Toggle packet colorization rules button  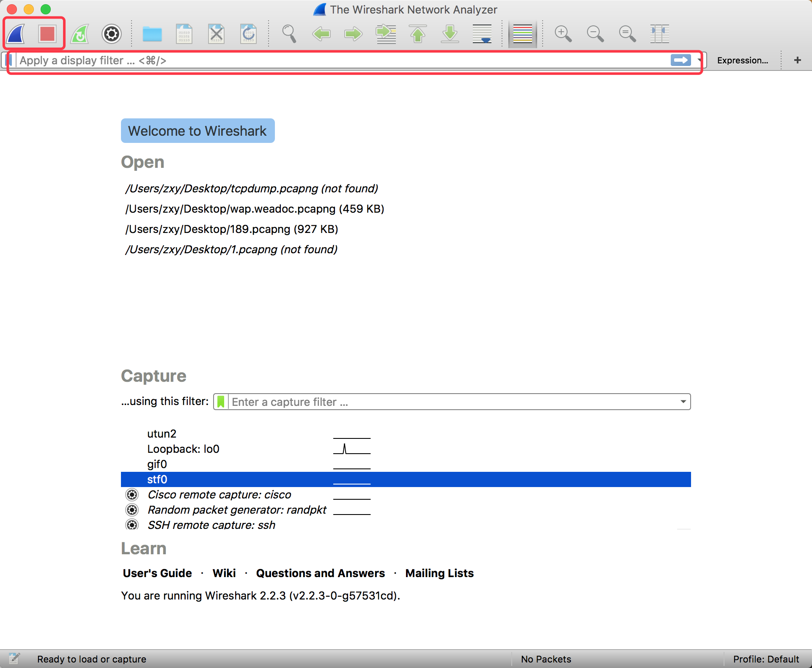click(x=523, y=34)
